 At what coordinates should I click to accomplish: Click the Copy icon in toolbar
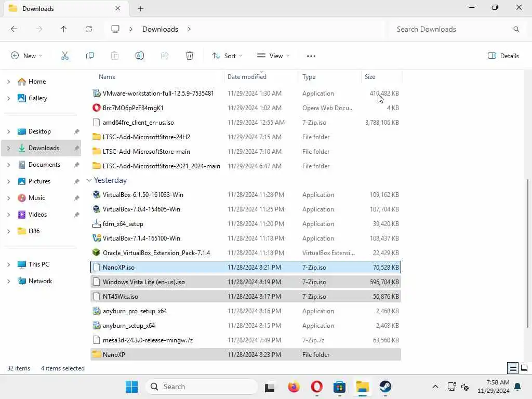click(89, 56)
